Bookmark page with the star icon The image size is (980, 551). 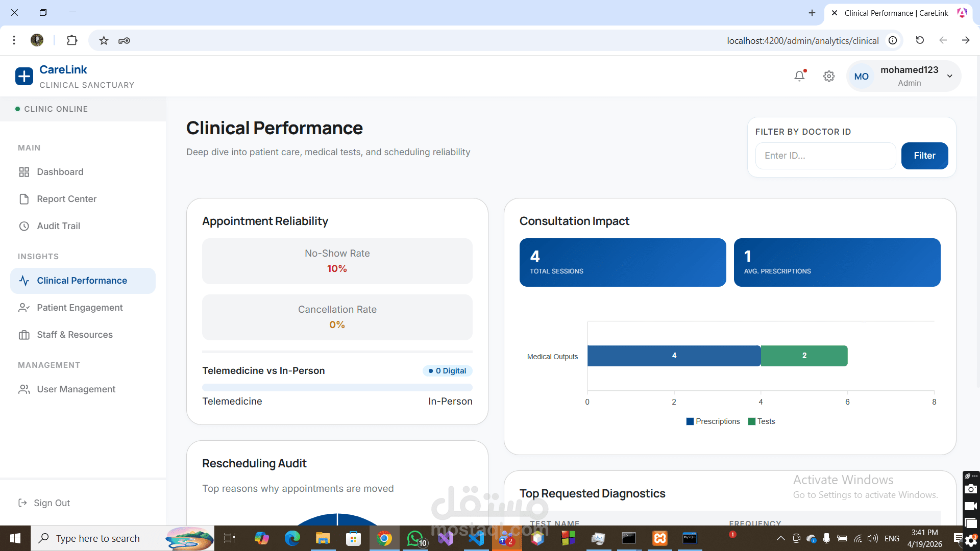104,40
